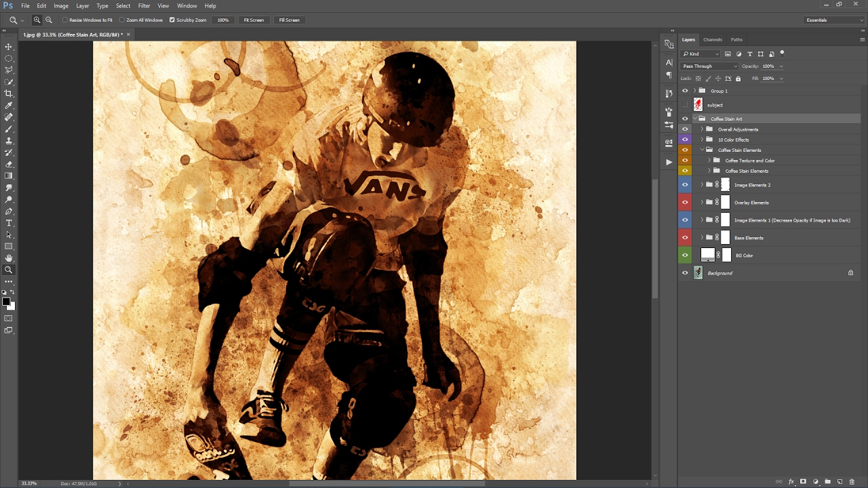The width and height of the screenshot is (868, 488).
Task: Enable Resize Windows to Fit checkbox
Action: [66, 20]
